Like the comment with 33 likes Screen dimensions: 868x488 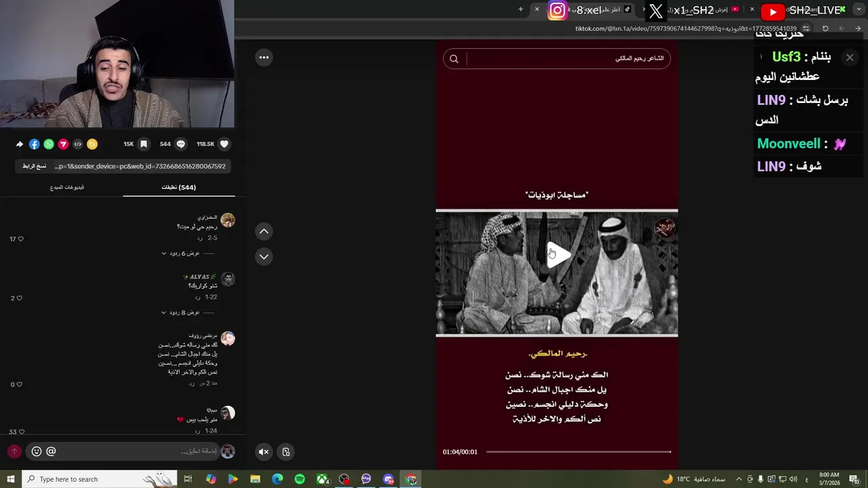coord(21,432)
